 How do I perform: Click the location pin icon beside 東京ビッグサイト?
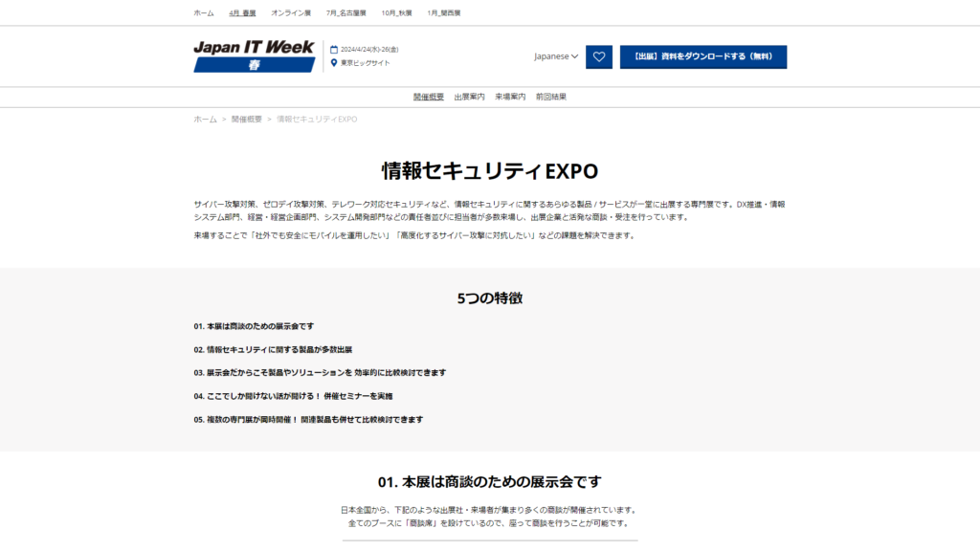point(334,62)
